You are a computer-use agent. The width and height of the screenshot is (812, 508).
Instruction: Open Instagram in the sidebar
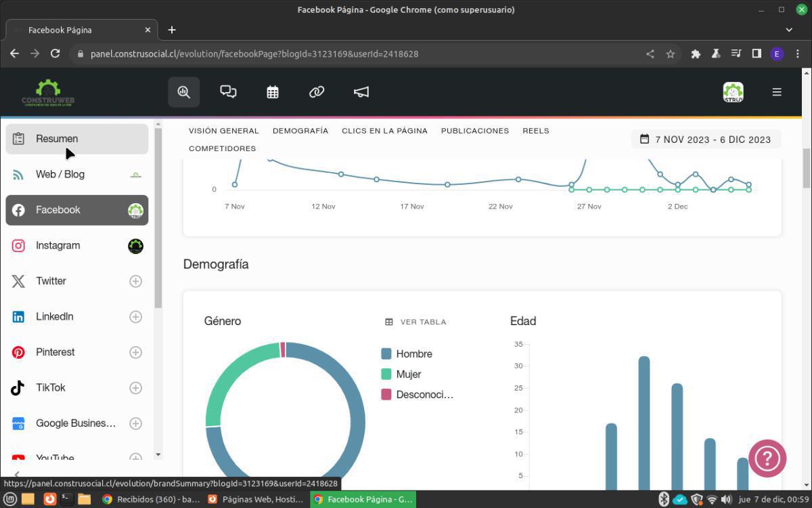pos(58,245)
